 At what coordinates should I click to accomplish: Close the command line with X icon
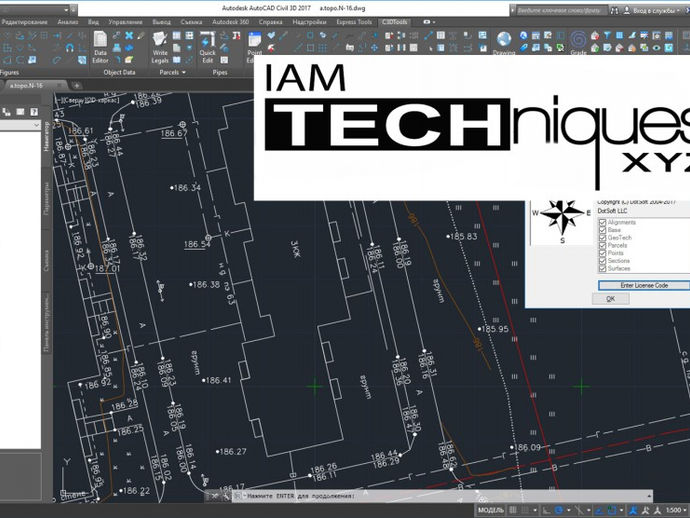(x=214, y=496)
